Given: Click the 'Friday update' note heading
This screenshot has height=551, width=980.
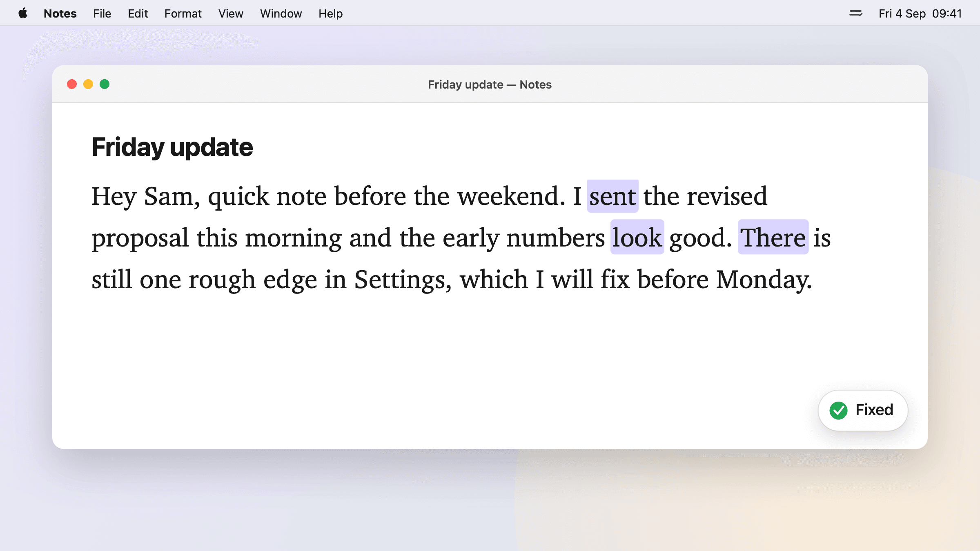Looking at the screenshot, I should [x=172, y=147].
